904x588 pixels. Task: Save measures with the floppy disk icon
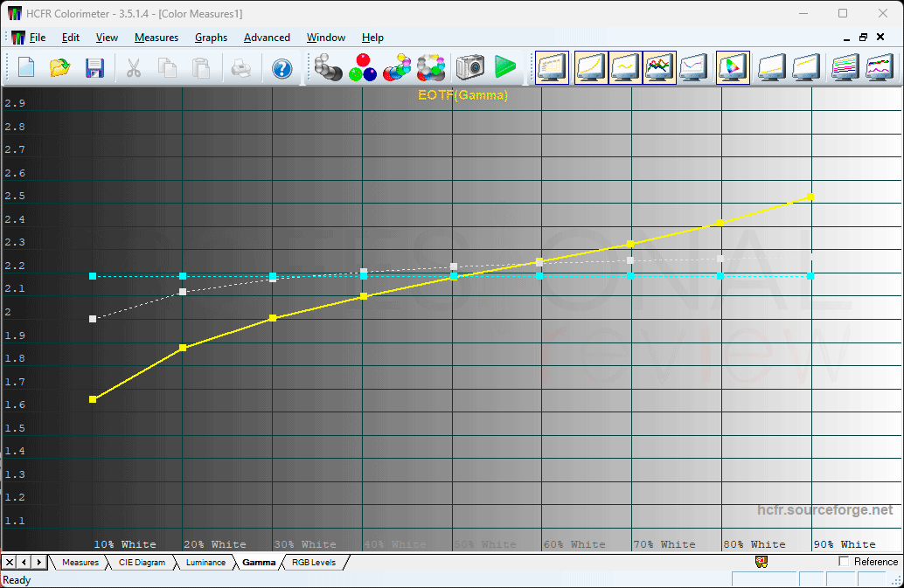(x=94, y=68)
